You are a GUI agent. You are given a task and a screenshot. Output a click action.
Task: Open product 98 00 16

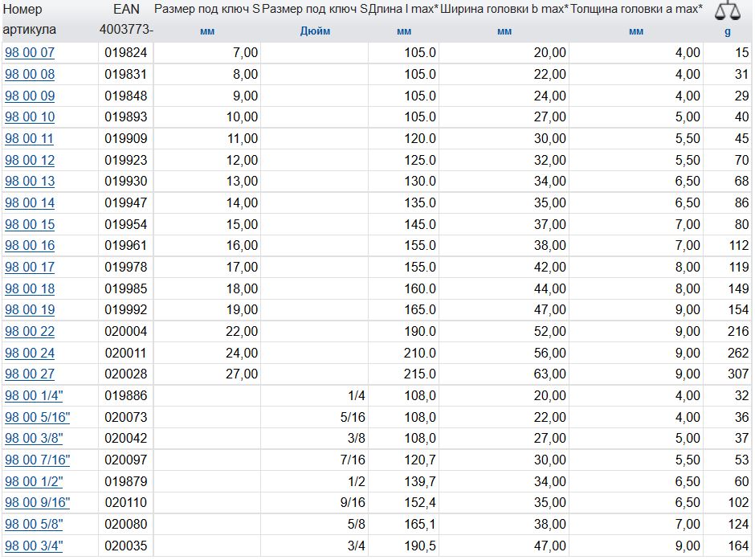tap(30, 246)
